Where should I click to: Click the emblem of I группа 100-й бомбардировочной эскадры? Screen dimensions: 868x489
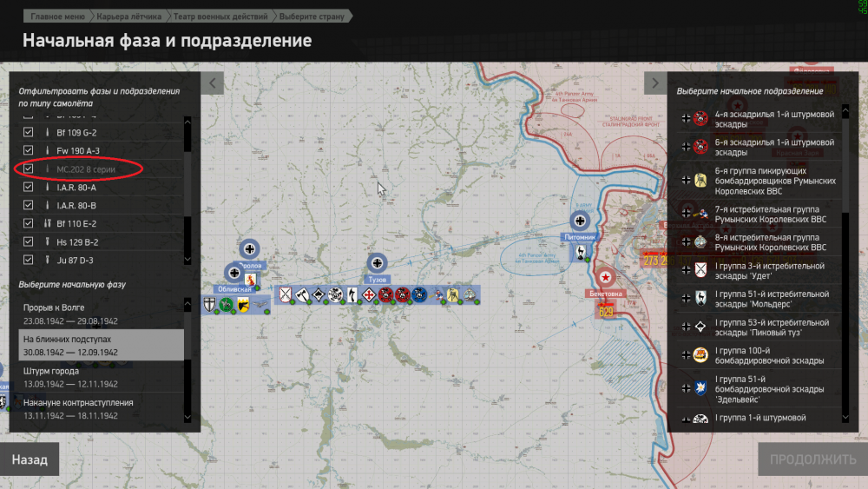coord(700,355)
